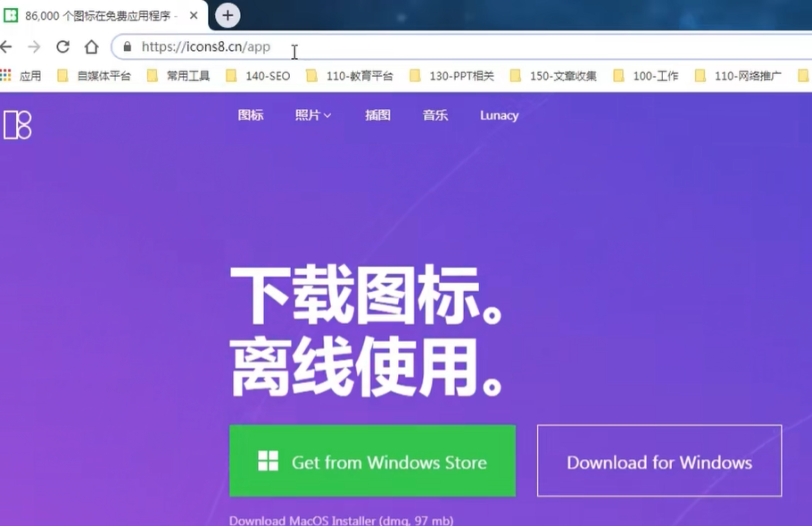Open the 自媒体平台 bookmark folder
This screenshot has height=526, width=812.
(94, 76)
